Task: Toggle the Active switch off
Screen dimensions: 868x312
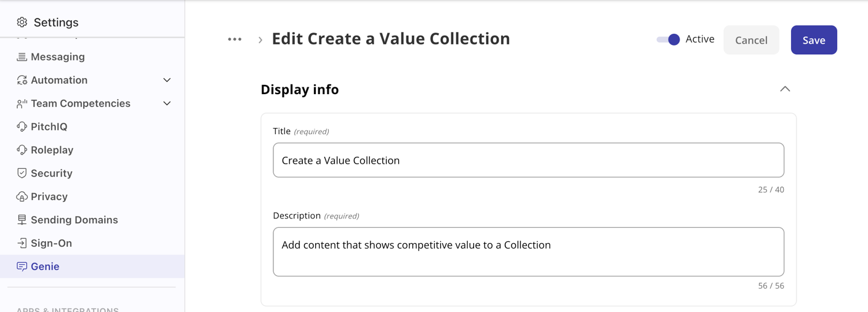Action: click(668, 39)
